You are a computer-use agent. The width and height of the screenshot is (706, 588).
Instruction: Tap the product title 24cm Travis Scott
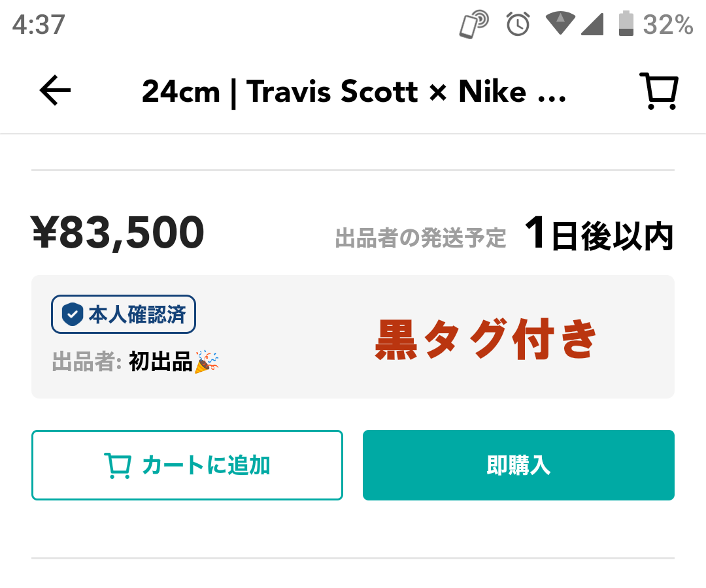pyautogui.click(x=354, y=91)
